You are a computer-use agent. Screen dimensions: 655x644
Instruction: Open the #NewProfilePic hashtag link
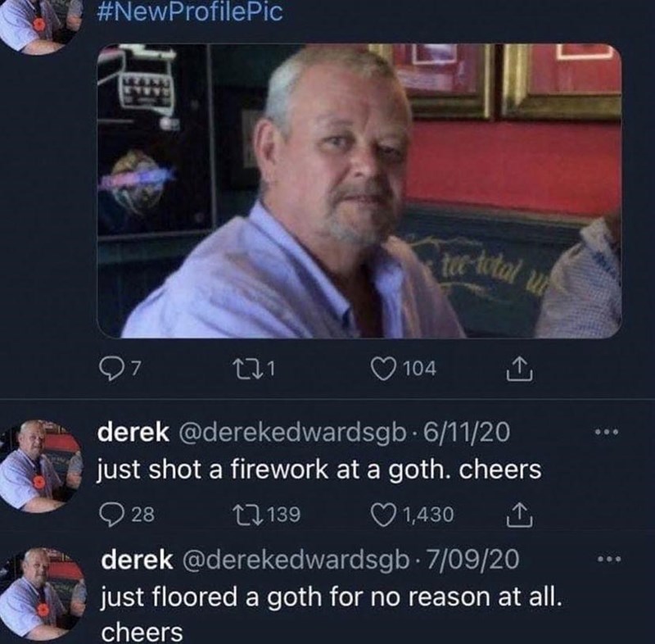(x=190, y=11)
